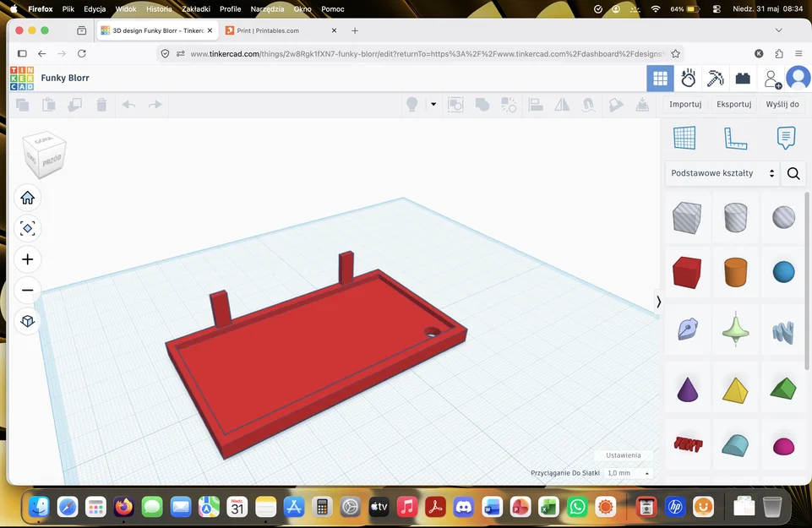Click the Redo arrow
This screenshot has width=812, height=528.
click(155, 105)
